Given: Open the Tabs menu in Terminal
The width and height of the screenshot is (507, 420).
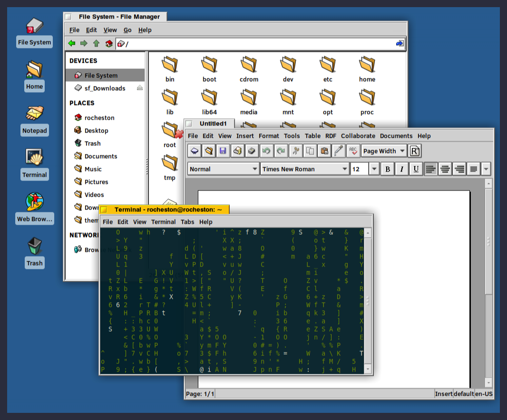Looking at the screenshot, I should 187,222.
